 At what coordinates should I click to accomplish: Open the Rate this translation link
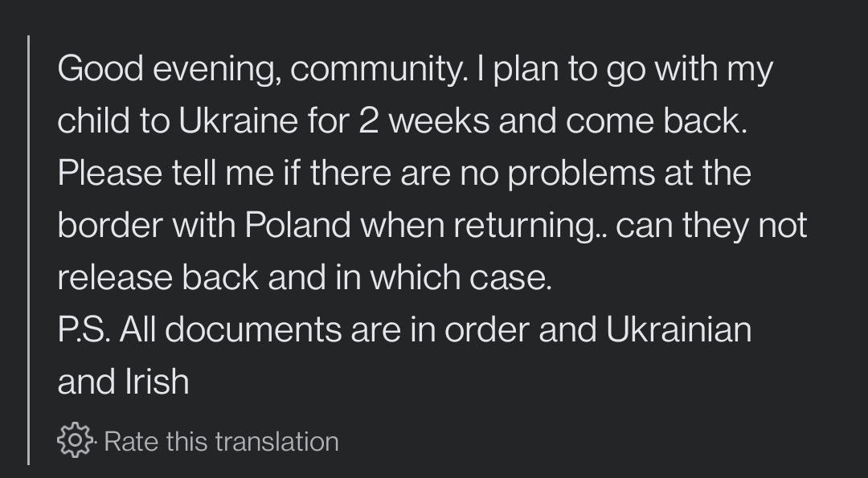(x=221, y=442)
